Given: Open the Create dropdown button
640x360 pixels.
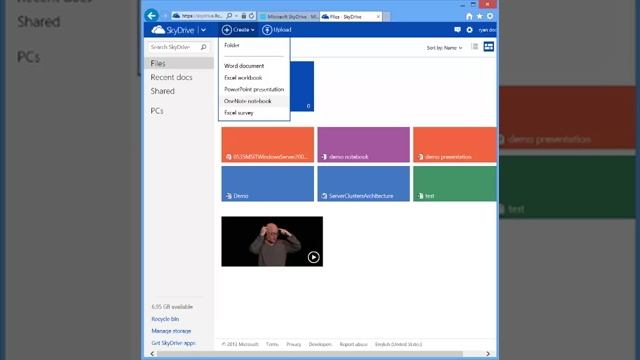Looking at the screenshot, I should (238, 30).
